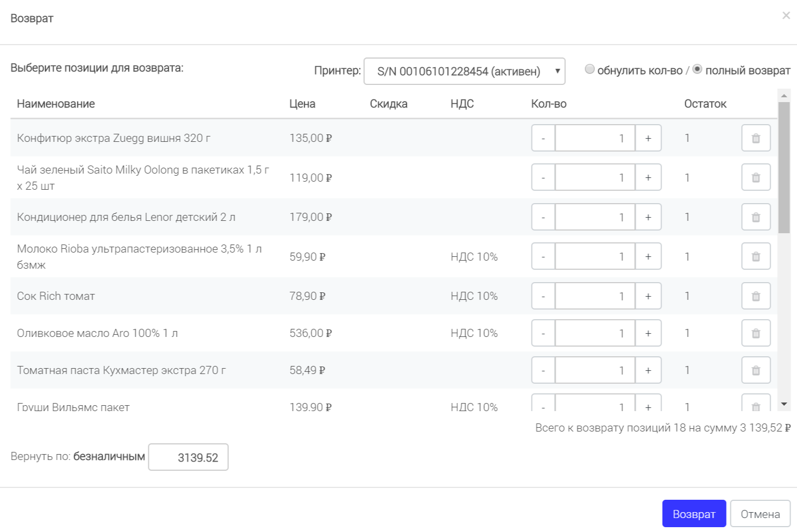Click the Скидка column header

tap(389, 104)
